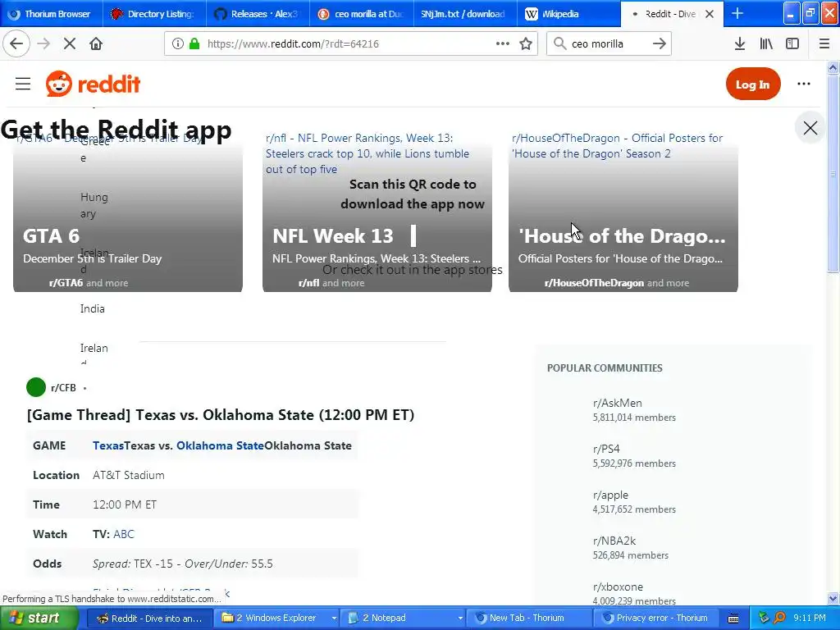
Task: Click the 9:11 PM taskbar clock
Action: [x=810, y=619]
